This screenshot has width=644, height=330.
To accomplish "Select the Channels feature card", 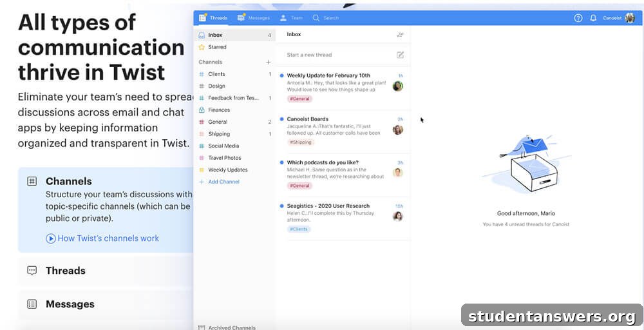I will click(106, 209).
